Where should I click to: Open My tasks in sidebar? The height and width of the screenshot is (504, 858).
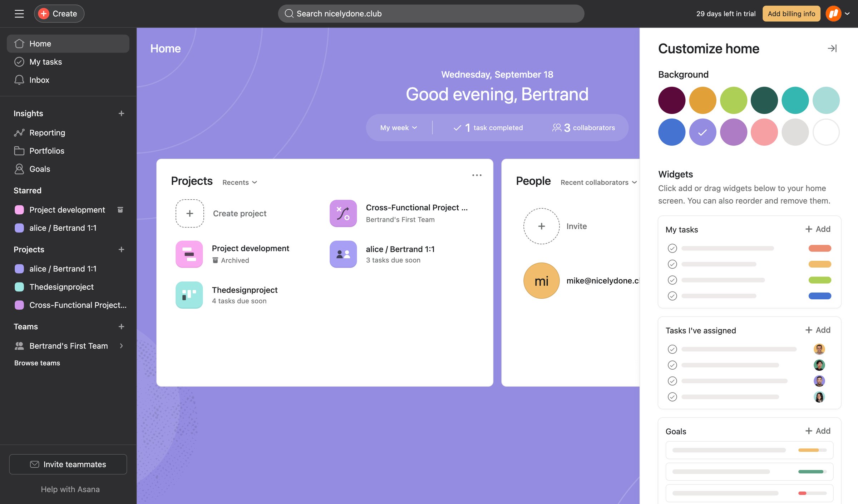(x=68, y=62)
